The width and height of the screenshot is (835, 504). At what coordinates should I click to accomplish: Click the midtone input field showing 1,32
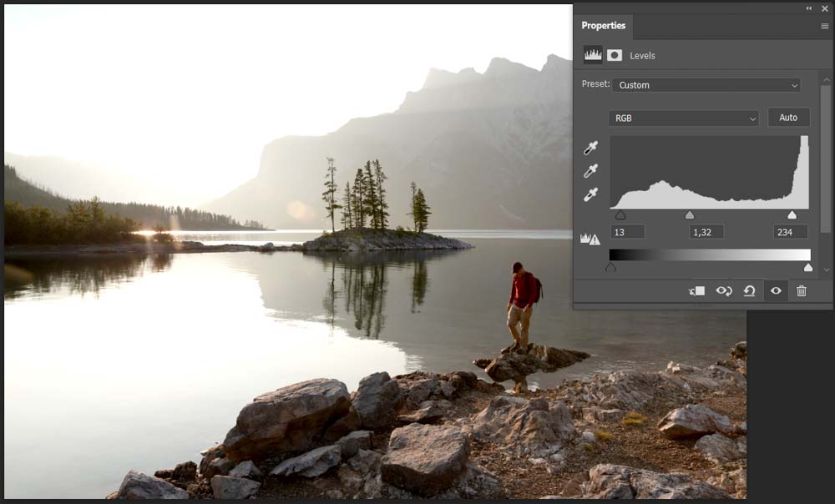point(706,232)
